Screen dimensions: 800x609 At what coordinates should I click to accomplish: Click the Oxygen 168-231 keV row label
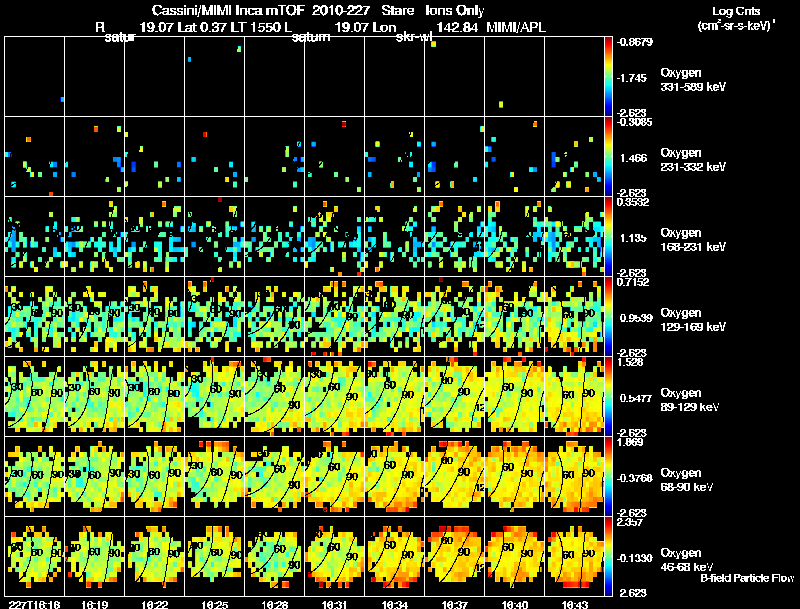[693, 240]
